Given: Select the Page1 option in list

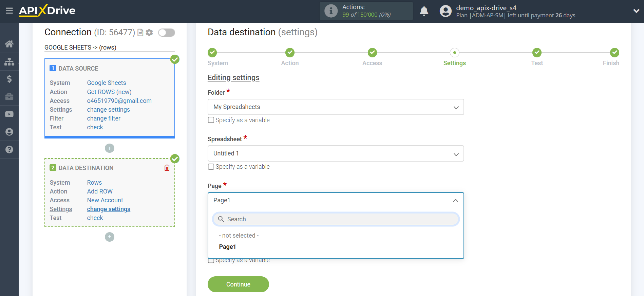Looking at the screenshot, I should 227,247.
